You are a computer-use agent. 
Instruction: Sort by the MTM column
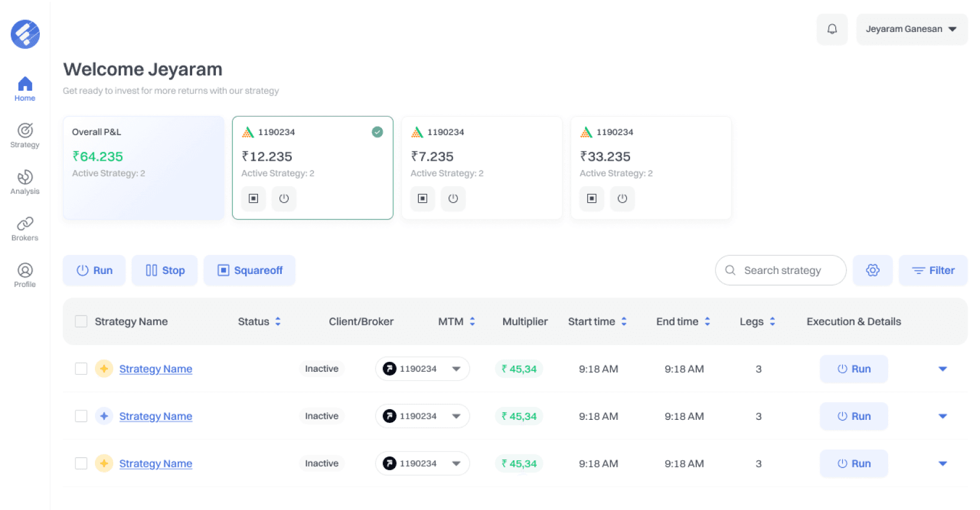[472, 321]
